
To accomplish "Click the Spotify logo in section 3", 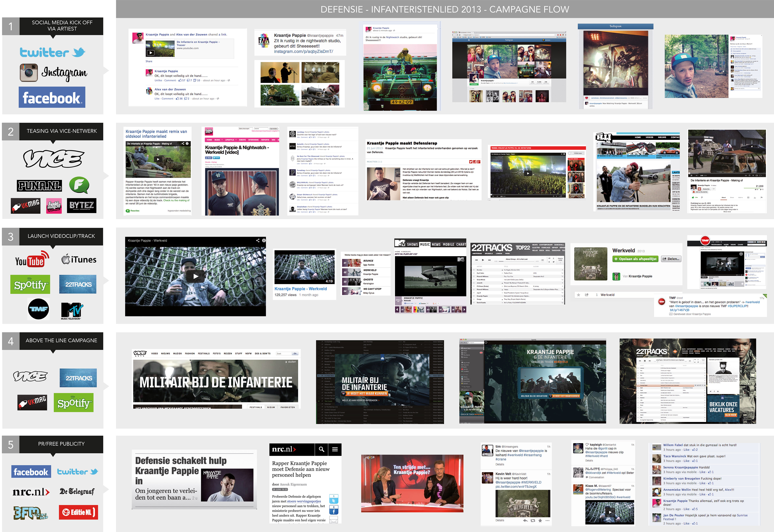I will [30, 284].
